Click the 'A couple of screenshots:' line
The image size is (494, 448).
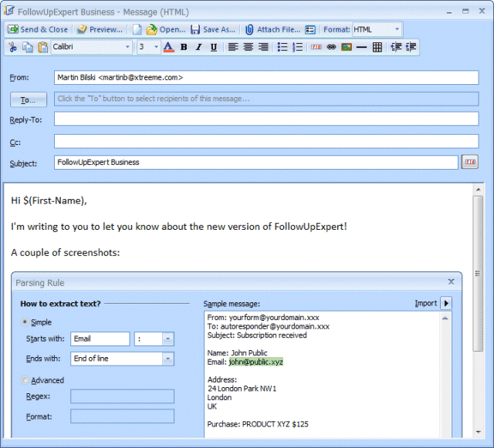tap(65, 252)
